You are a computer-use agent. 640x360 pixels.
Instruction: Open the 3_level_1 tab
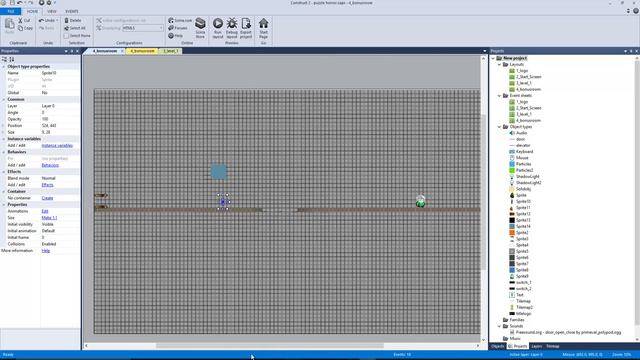coord(171,51)
